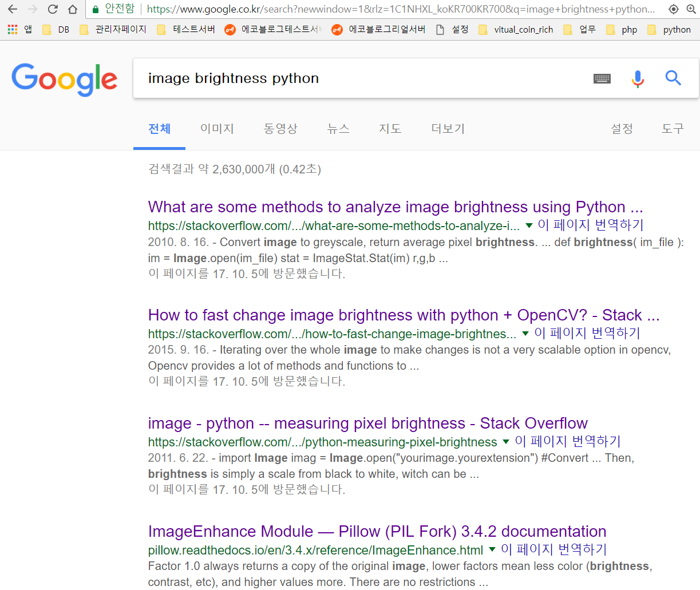Viewport: 700px width, 590px height.
Task: Open the apps grid bookmark icon
Action: [x=13, y=29]
